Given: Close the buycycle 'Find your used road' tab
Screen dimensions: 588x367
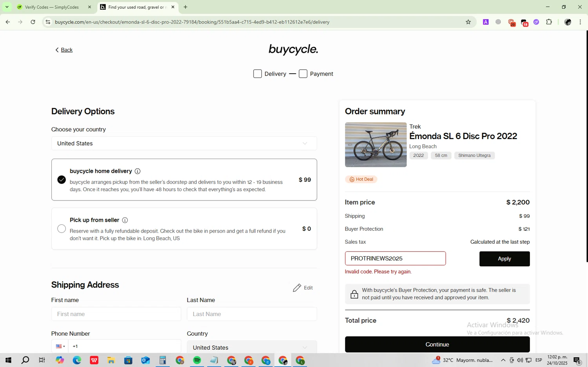Looking at the screenshot, I should 173,7.
